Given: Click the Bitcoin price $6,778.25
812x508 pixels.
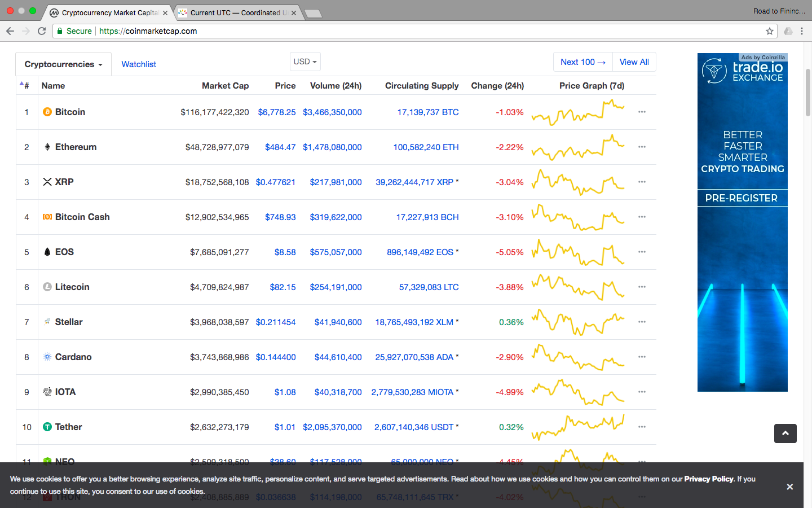Looking at the screenshot, I should coord(277,112).
